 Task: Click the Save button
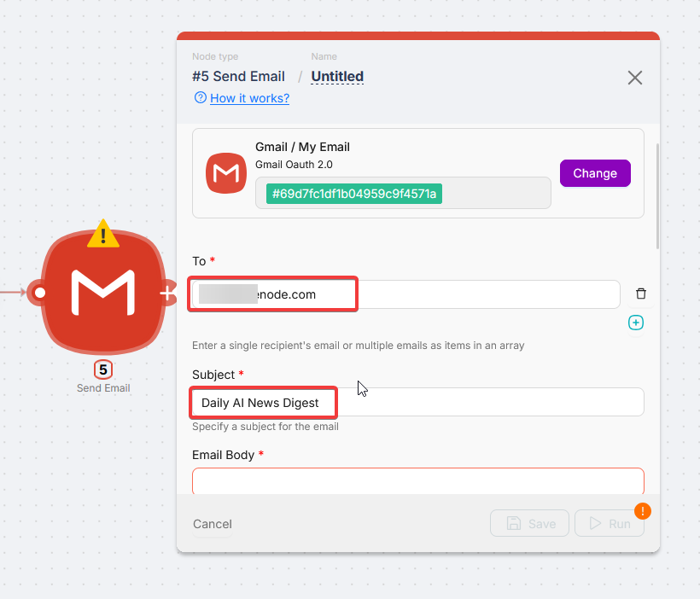click(529, 523)
